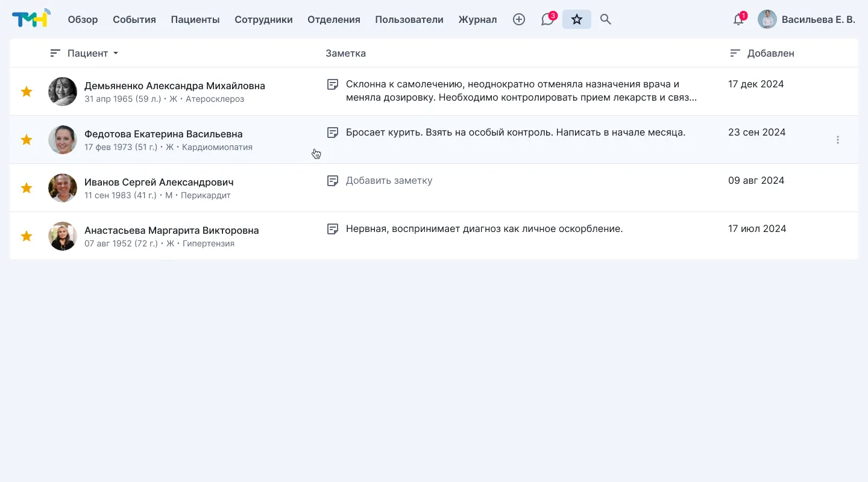Click Федотова's avatar photo
This screenshot has width=868, height=482.
tap(63, 140)
